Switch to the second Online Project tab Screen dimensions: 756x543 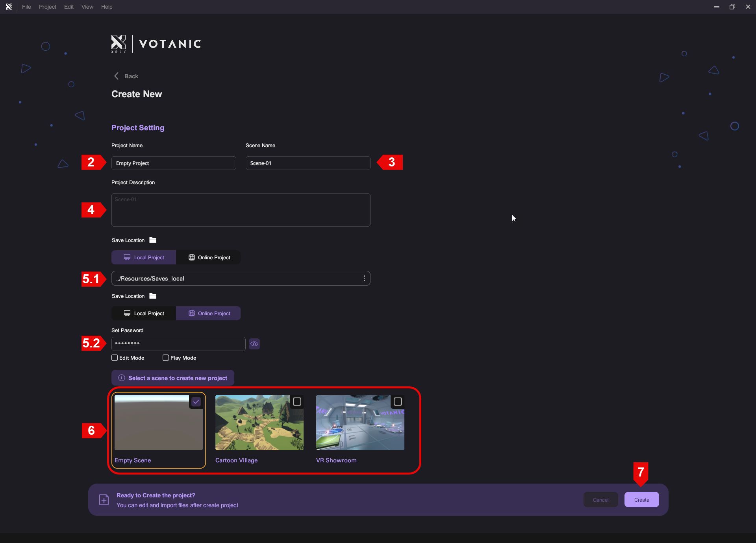tap(208, 313)
